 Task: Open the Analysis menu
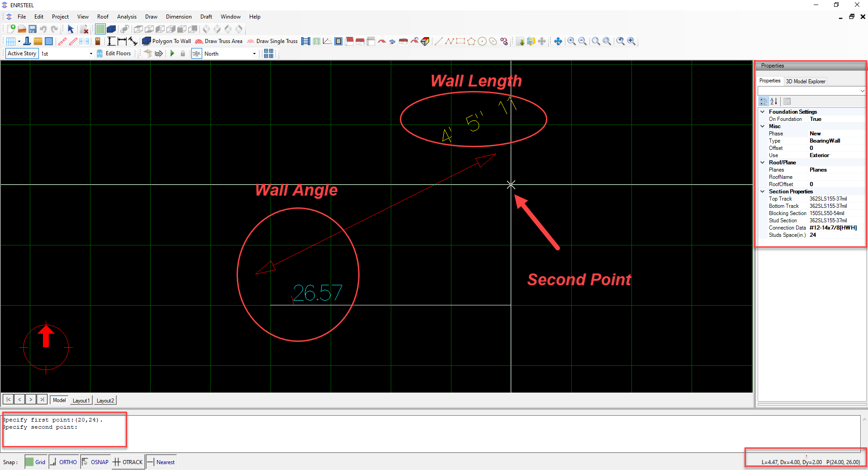[x=127, y=17]
